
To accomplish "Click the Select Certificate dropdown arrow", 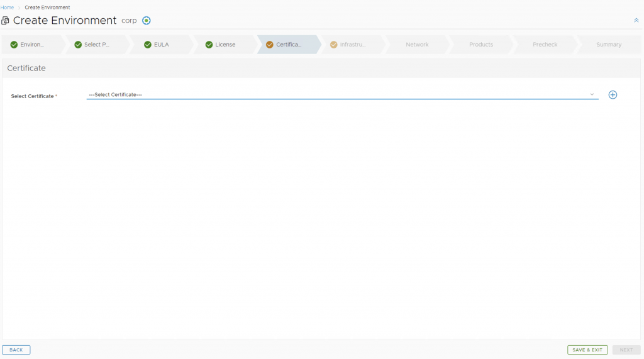I will [592, 95].
